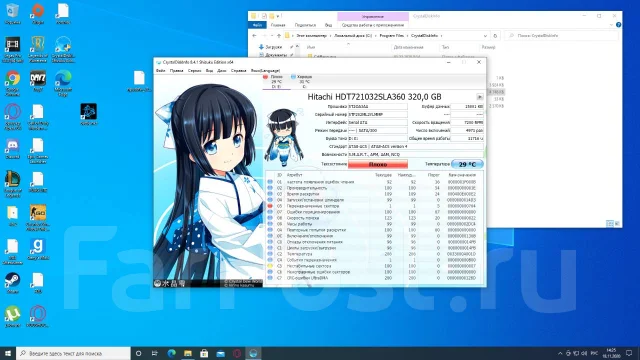
Task: Click the small Shizuku chibi character image
Action: pyautogui.click(x=284, y=137)
